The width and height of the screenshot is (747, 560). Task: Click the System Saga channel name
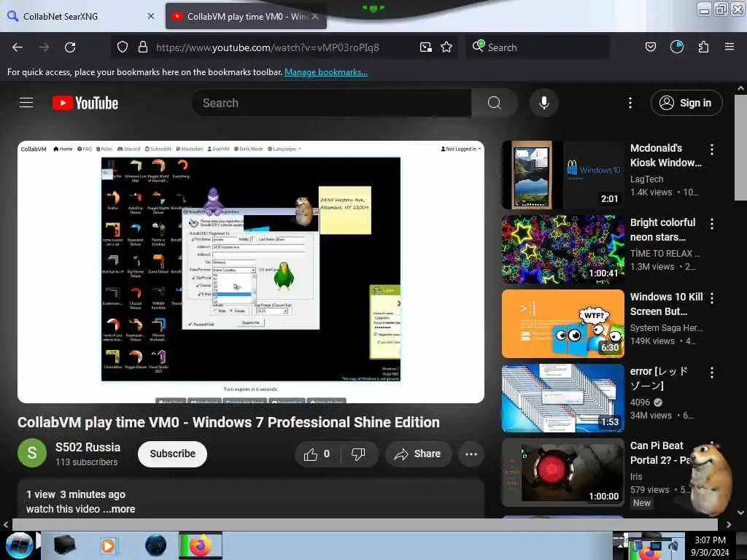[x=666, y=327]
